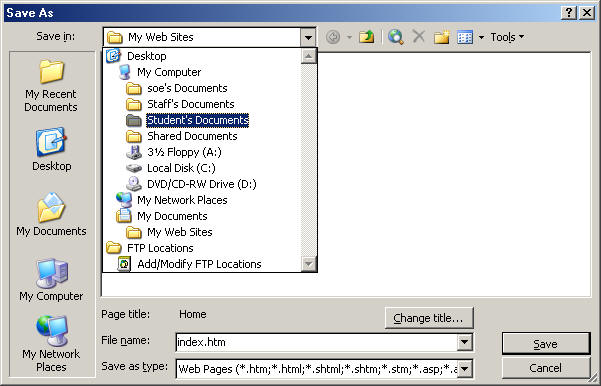The width and height of the screenshot is (601, 386).
Task: Open the Save as type dropdown
Action: point(464,369)
